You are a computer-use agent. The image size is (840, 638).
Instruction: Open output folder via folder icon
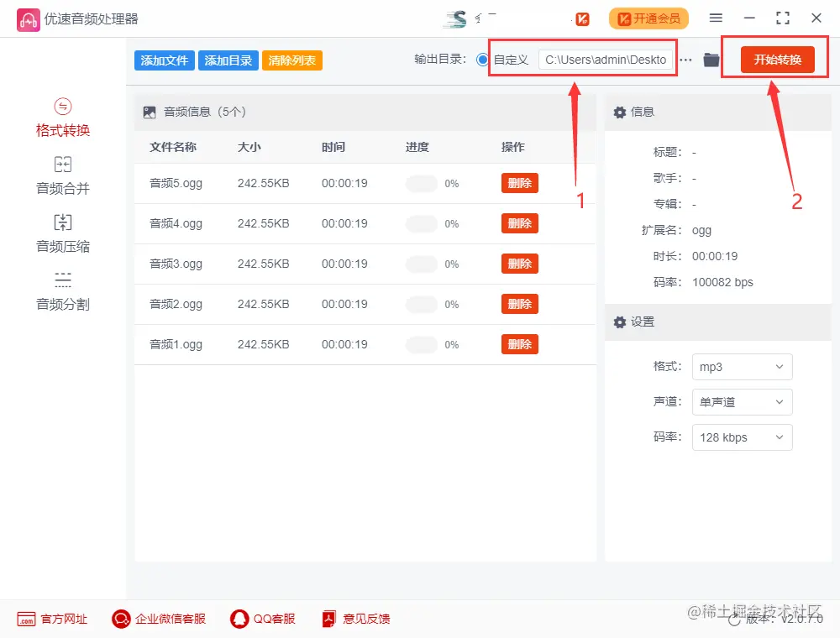pos(711,60)
